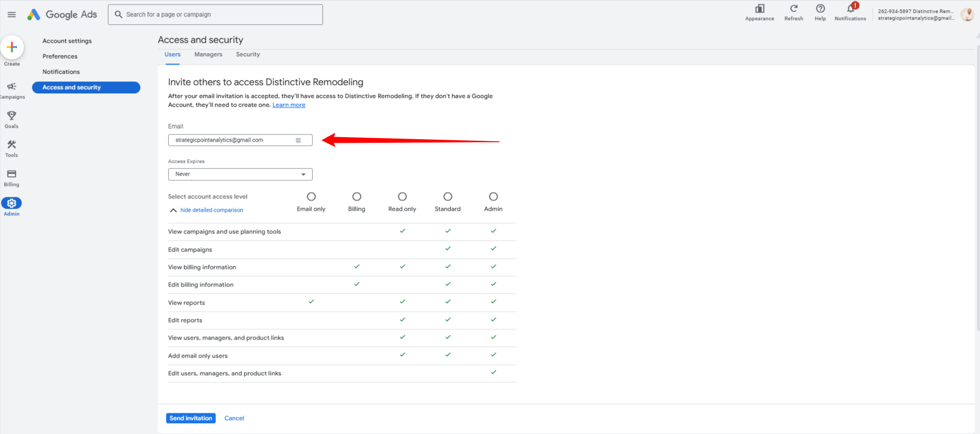Click the page vertical scrollbar
Screen dimensions: 980x434
click(977, 188)
